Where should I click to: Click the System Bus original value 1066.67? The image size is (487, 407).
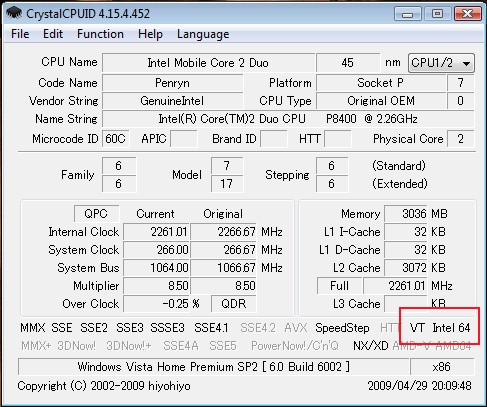(223, 268)
